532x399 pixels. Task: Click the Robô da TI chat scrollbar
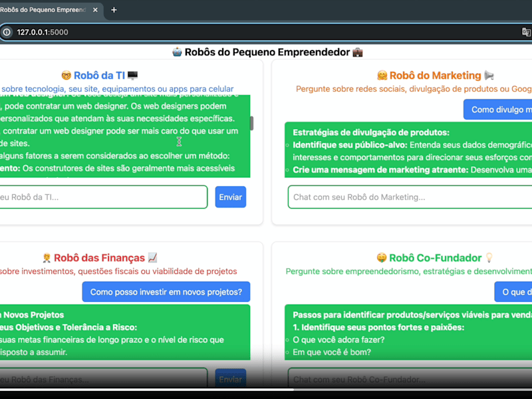coord(251,123)
